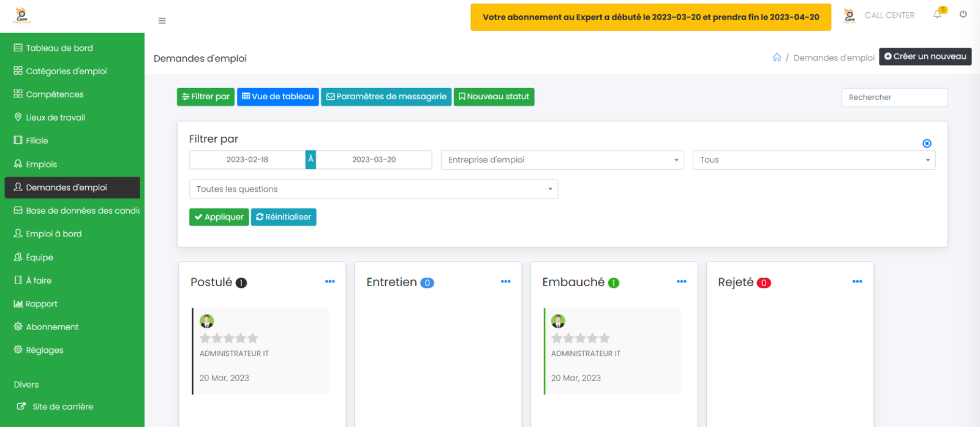
Task: Click the Rechercher search field
Action: (894, 97)
